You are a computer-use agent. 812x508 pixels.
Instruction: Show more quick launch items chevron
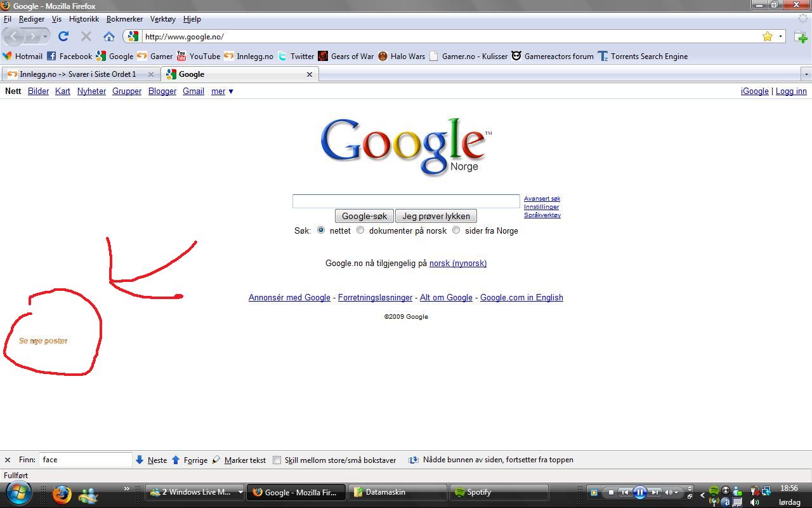[x=126, y=488]
